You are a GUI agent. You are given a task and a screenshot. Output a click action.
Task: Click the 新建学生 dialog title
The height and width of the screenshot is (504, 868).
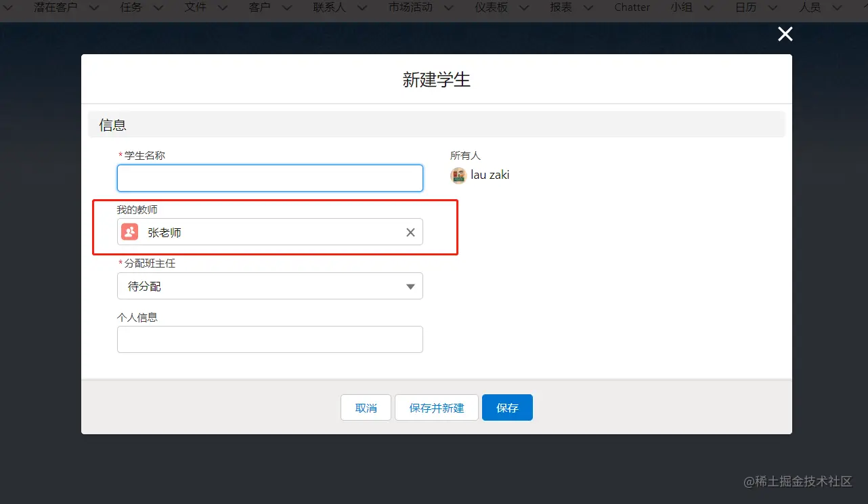(x=437, y=79)
